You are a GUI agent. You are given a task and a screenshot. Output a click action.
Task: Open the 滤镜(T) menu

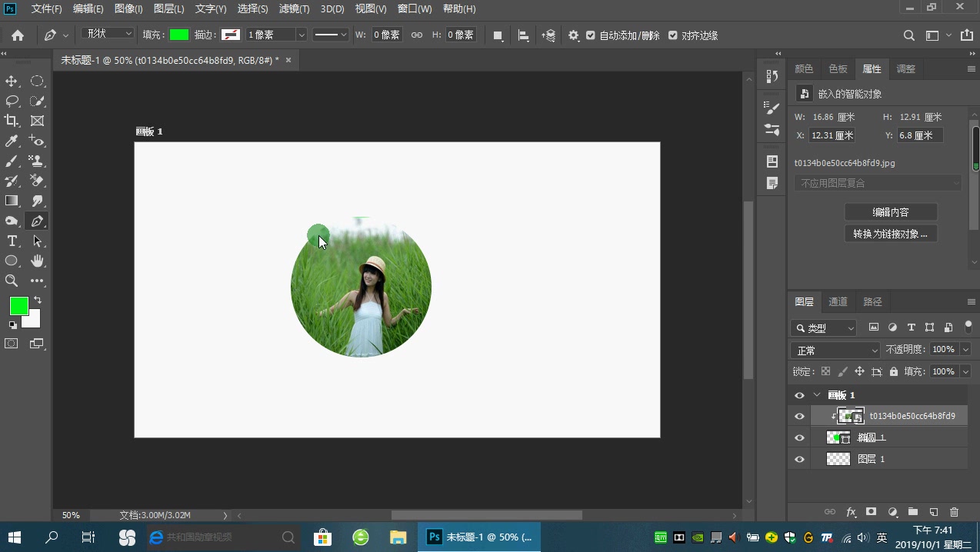pyautogui.click(x=294, y=9)
